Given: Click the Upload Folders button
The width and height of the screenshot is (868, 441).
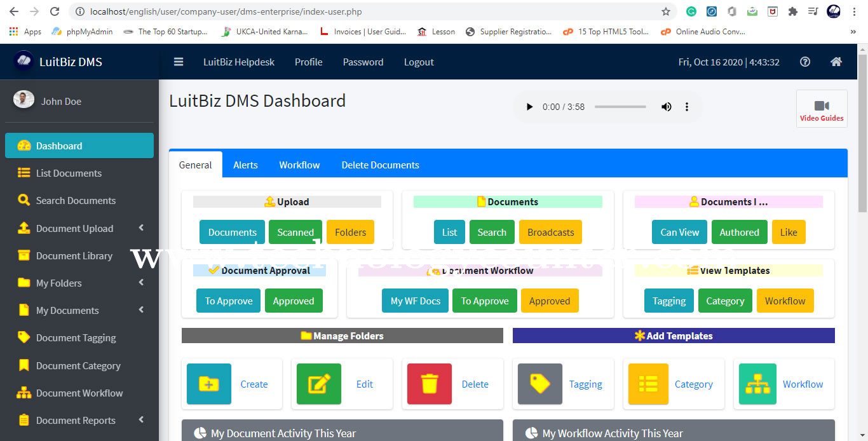Looking at the screenshot, I should (x=350, y=232).
